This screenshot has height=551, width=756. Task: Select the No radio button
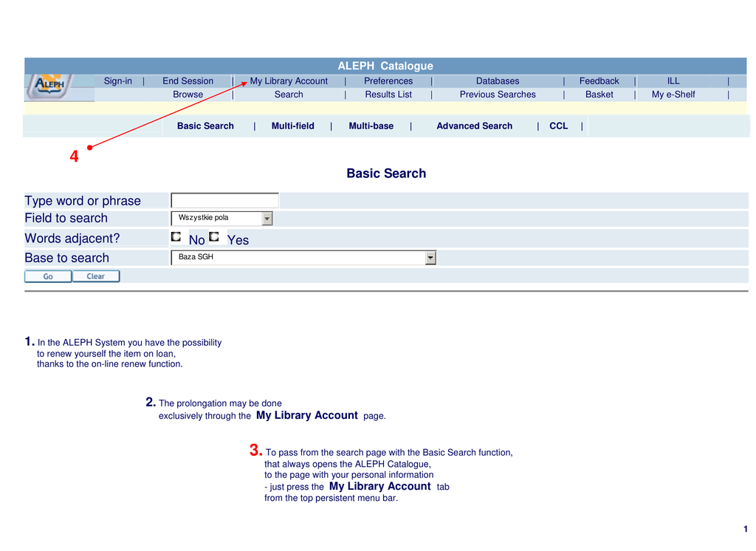pos(176,237)
